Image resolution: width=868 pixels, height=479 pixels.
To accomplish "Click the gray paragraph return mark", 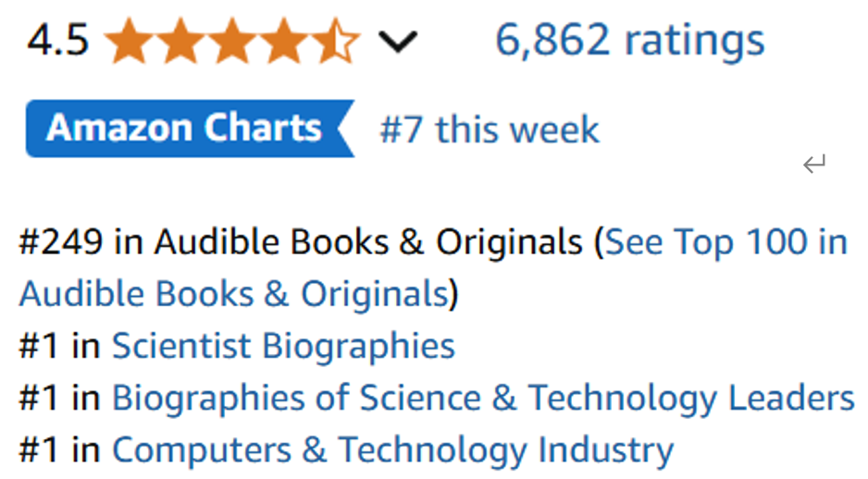I will pyautogui.click(x=814, y=166).
